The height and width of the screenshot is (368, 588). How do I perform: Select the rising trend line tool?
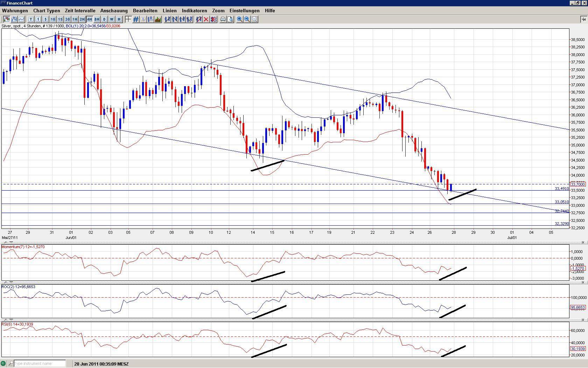[x=167, y=19]
